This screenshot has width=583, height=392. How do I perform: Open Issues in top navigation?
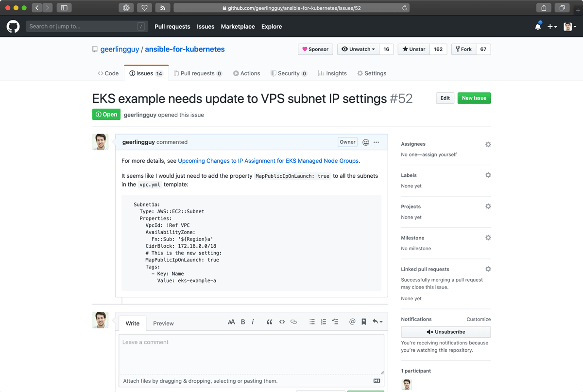click(x=206, y=27)
